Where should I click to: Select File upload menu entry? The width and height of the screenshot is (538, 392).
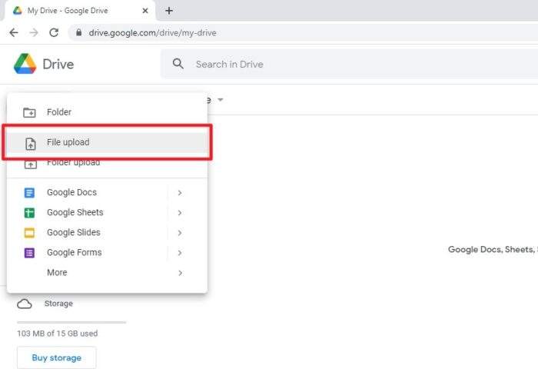(107, 142)
